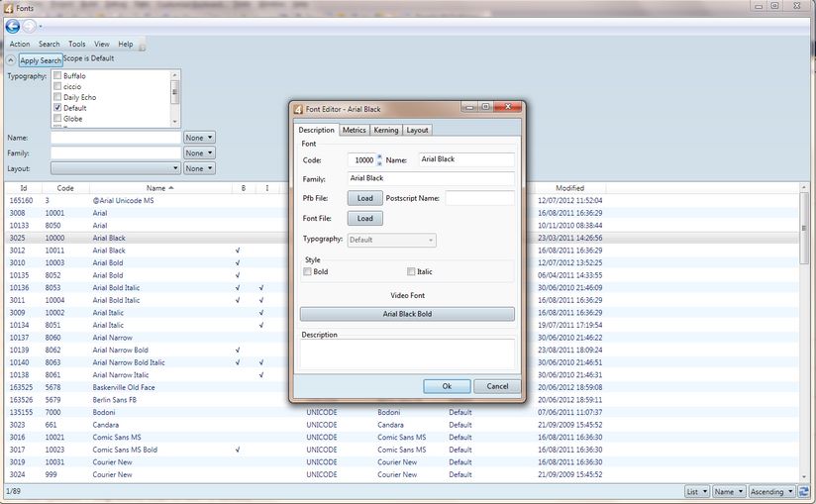Click Load button for Pfb File
Image resolution: width=816 pixels, height=504 pixels.
[365, 198]
